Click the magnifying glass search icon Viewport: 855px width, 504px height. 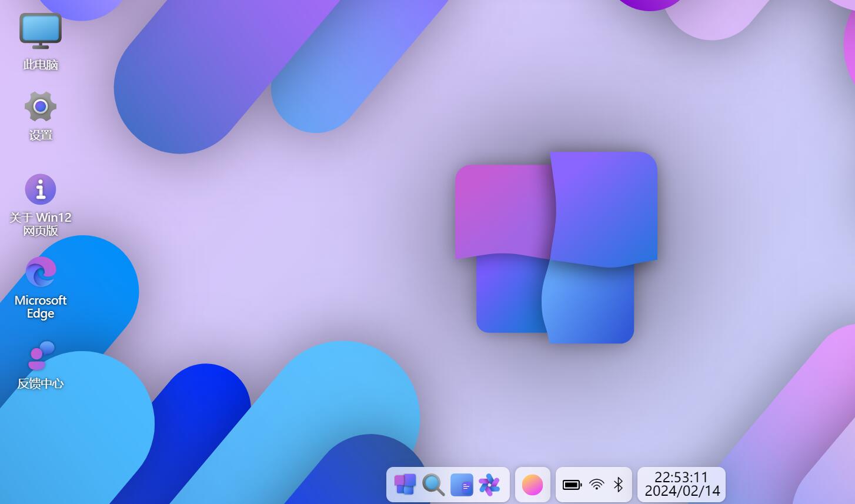pos(433,485)
